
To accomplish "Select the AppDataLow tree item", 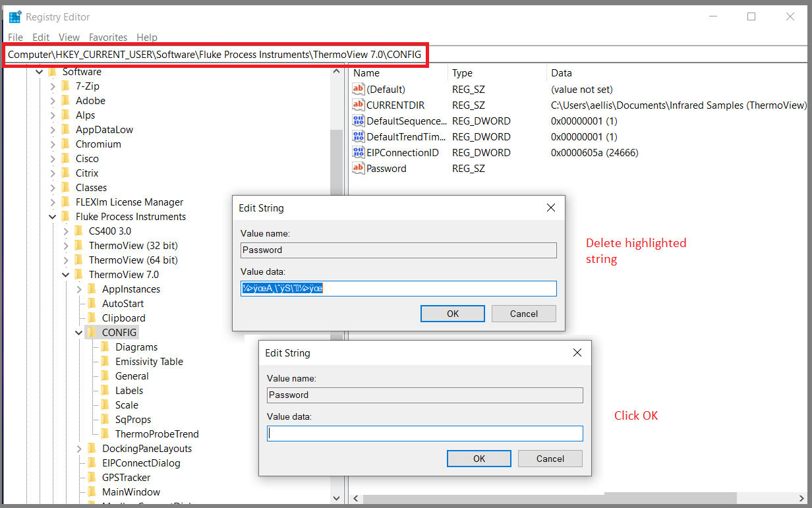I will click(x=104, y=130).
